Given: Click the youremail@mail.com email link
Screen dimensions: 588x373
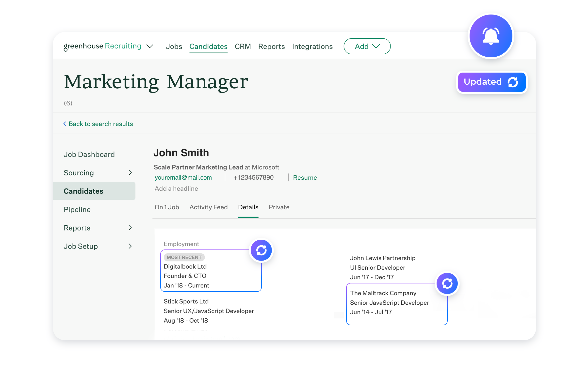Looking at the screenshot, I should point(183,178).
